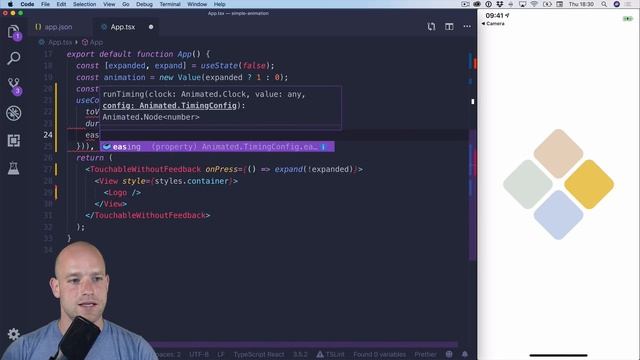Open the Terminal menu

pos(170,4)
